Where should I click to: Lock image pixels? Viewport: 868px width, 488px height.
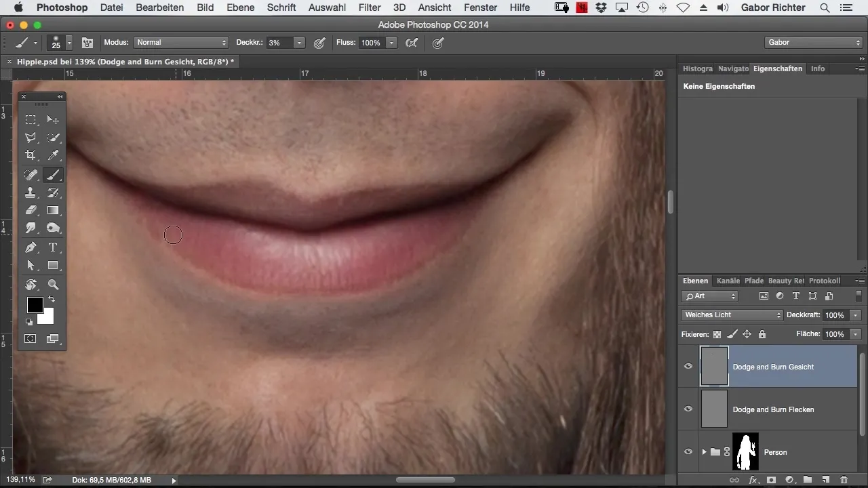click(732, 334)
